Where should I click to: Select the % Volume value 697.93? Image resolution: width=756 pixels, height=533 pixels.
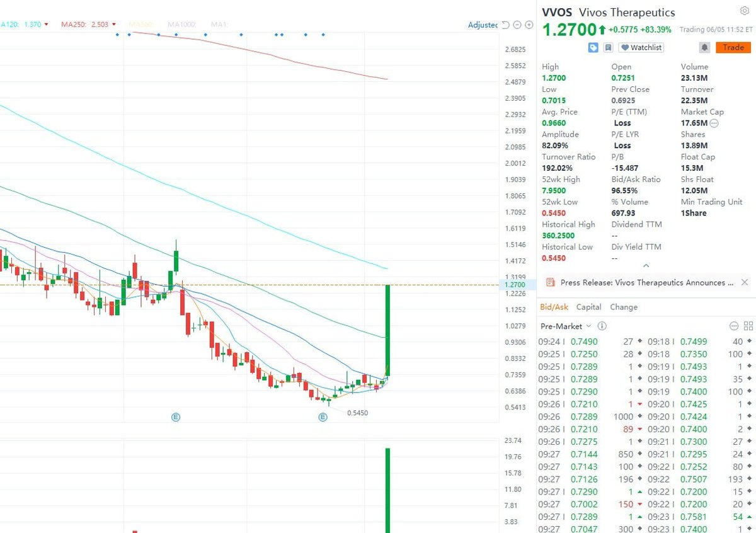[624, 213]
